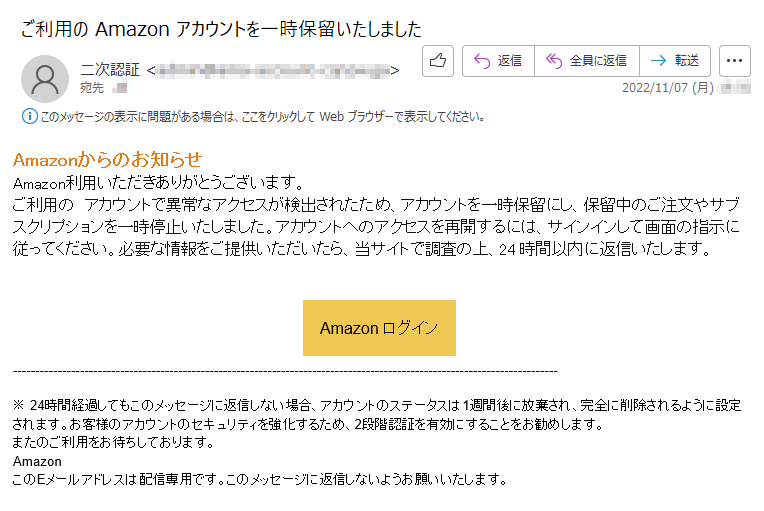Image resolution: width=764 pixels, height=511 pixels.
Task: Click the 転送 forward button
Action: pyautogui.click(x=675, y=61)
